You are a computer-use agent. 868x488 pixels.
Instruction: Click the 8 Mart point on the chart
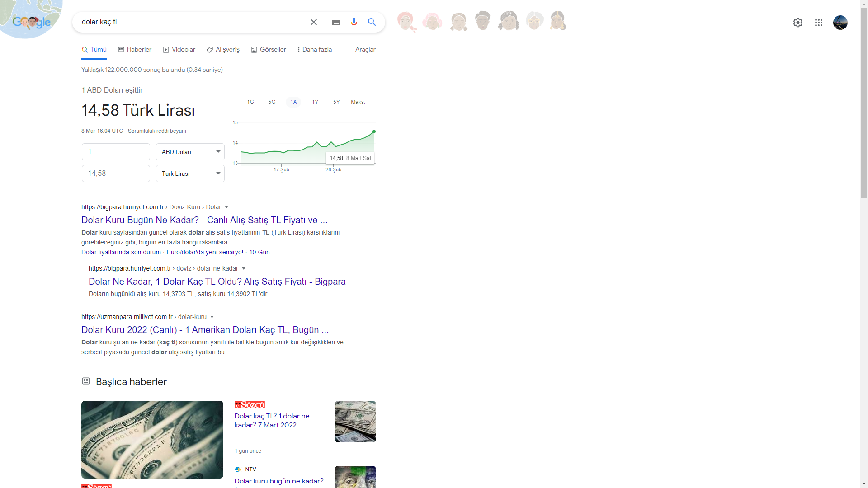(x=373, y=131)
